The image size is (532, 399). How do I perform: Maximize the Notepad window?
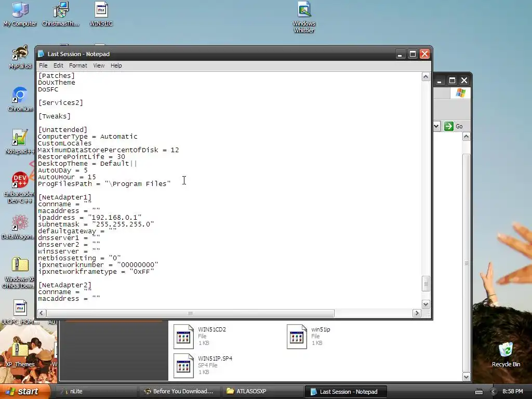413,54
